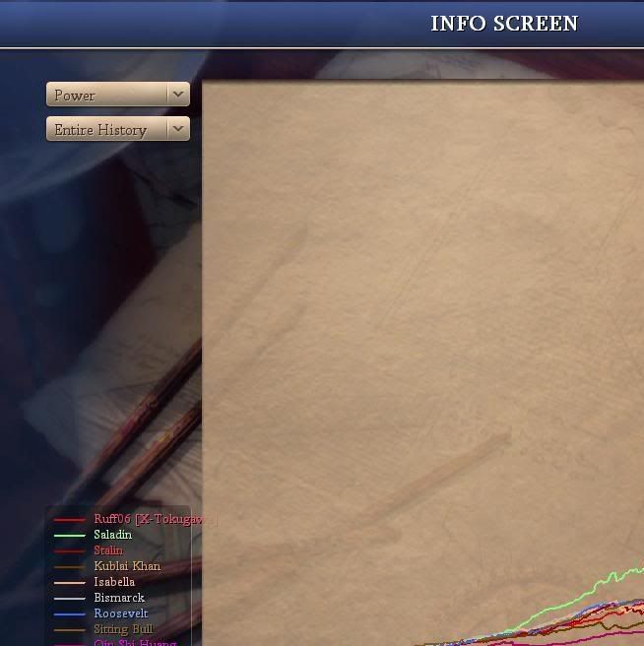Image resolution: width=644 pixels, height=646 pixels.
Task: Select Roosevelt in the legend
Action: click(x=121, y=614)
